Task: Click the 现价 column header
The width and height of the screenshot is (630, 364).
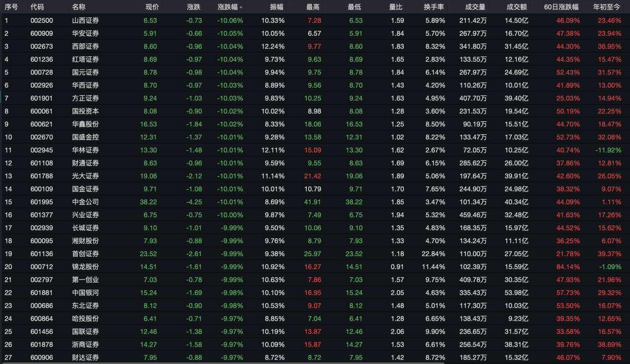Action: click(x=152, y=7)
